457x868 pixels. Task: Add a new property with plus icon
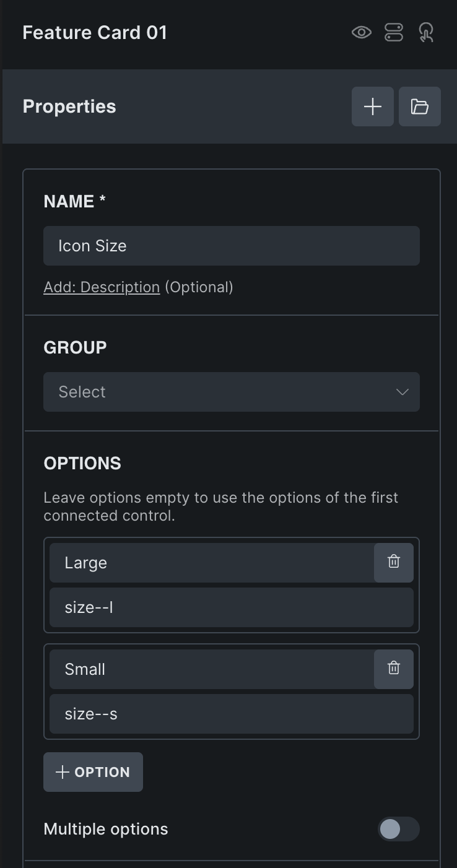pyautogui.click(x=373, y=106)
